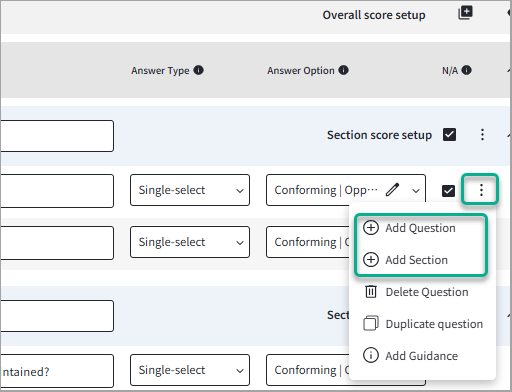Click the add-copy icon beside Overall score setup
The height and width of the screenshot is (392, 512).
point(465,13)
